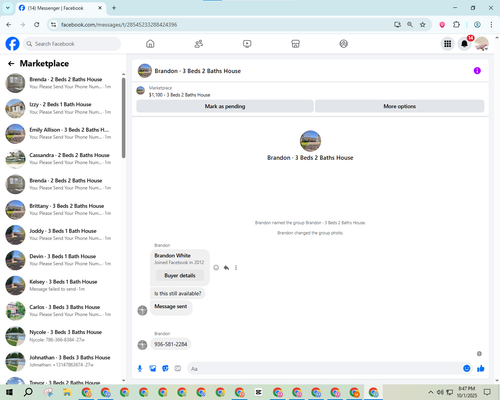The width and height of the screenshot is (500, 400).
Task: Click the group photo above Brandon title
Action: (x=310, y=141)
